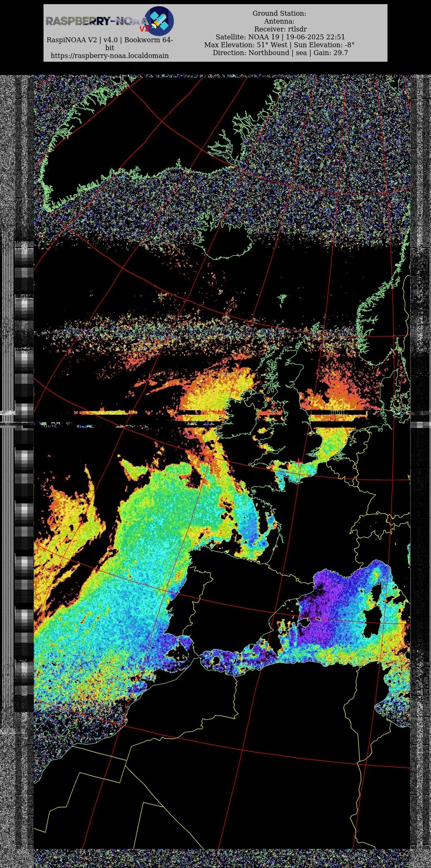Click 'Satellite: NOAA 19 | 19-06-2025 22:51' line
The width and height of the screenshot is (431, 868).
[280, 37]
